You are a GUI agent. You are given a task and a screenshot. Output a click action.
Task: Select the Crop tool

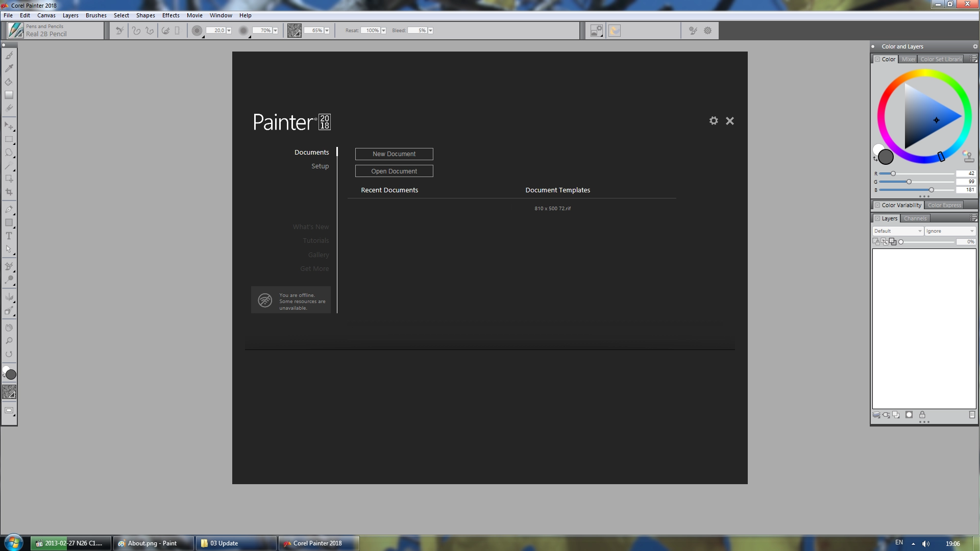pos(9,192)
